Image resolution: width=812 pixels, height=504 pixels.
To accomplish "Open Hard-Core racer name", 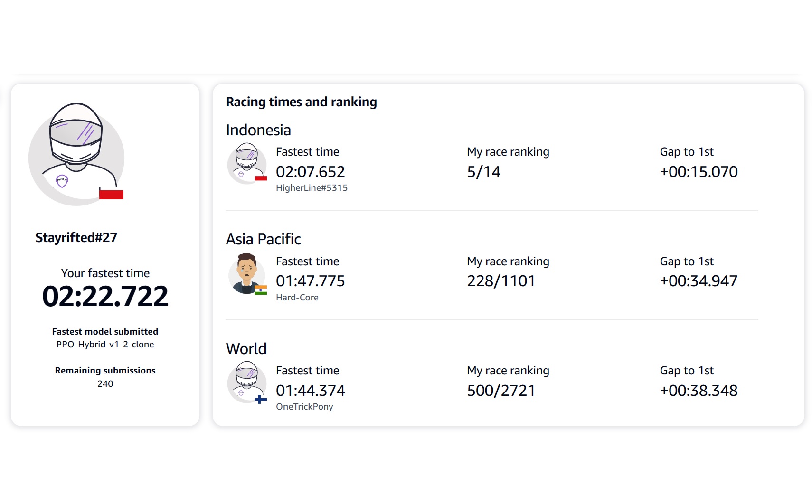I will click(x=297, y=298).
